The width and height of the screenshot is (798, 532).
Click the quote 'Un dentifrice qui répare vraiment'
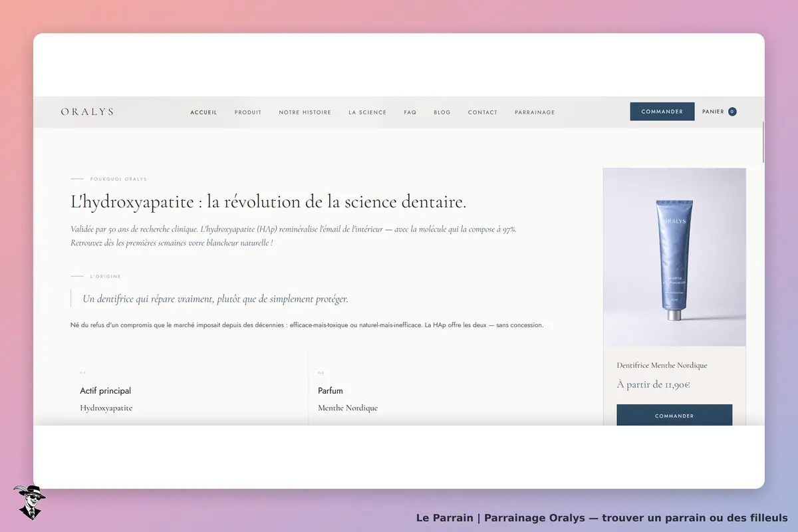tap(215, 299)
